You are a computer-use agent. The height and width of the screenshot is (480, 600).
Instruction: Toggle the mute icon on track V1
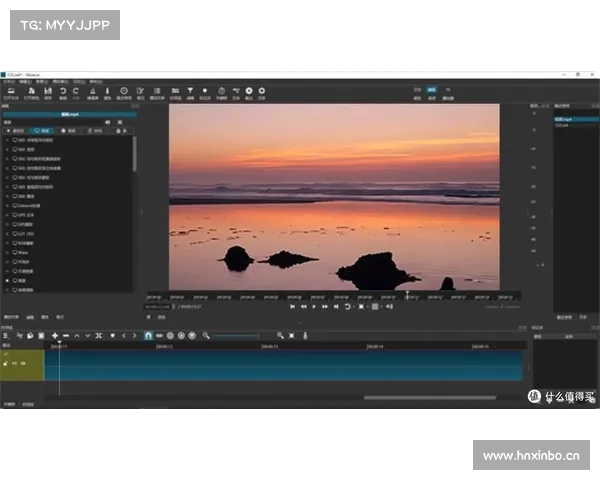click(x=15, y=364)
